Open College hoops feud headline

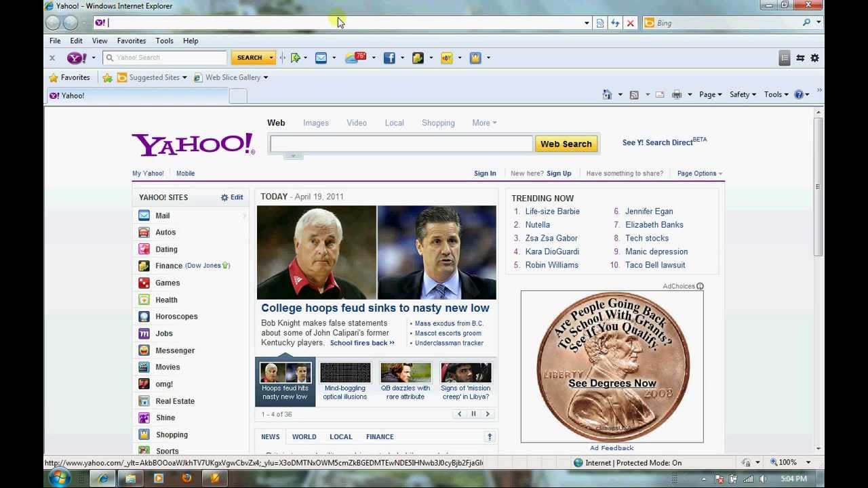pyautogui.click(x=375, y=308)
